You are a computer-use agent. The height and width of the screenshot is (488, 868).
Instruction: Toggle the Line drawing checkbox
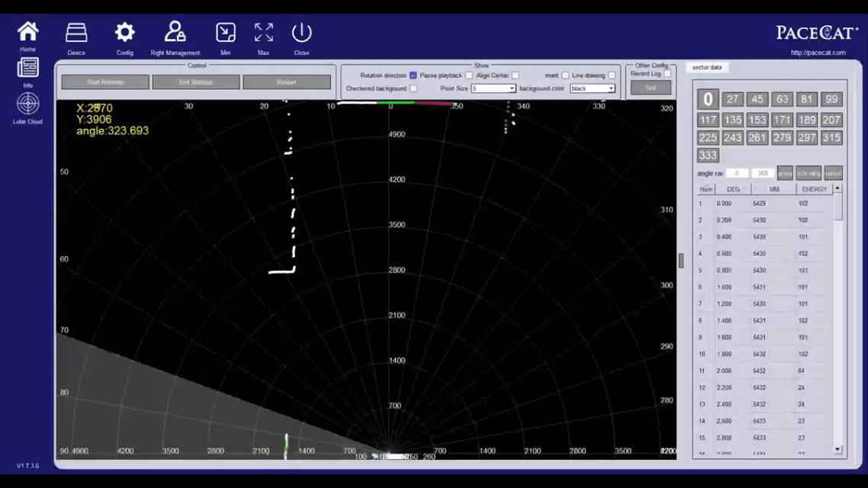coord(612,75)
